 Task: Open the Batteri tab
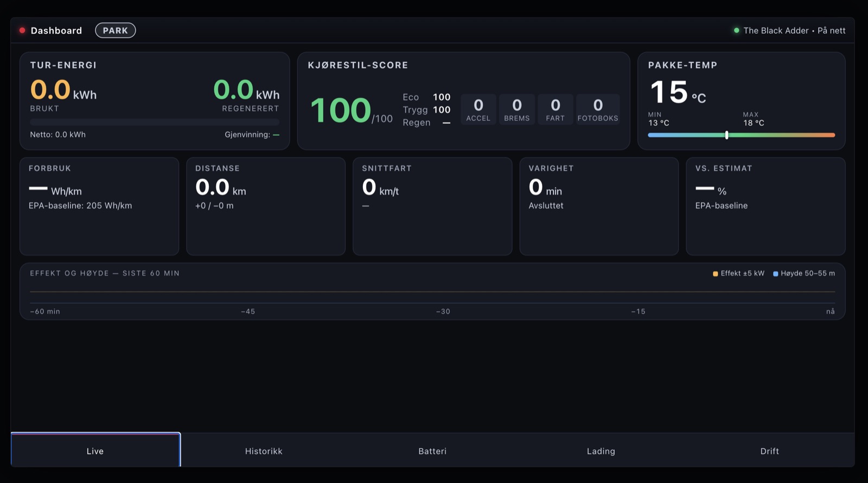[x=432, y=450]
